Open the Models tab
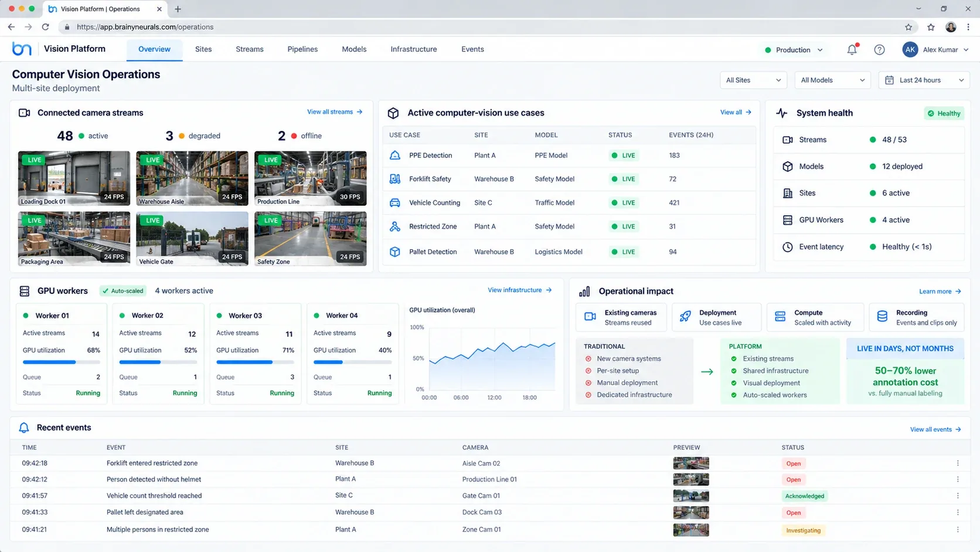 point(354,49)
